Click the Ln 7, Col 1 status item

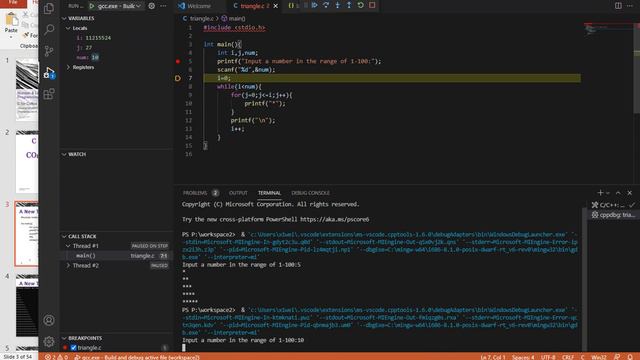click(493, 357)
